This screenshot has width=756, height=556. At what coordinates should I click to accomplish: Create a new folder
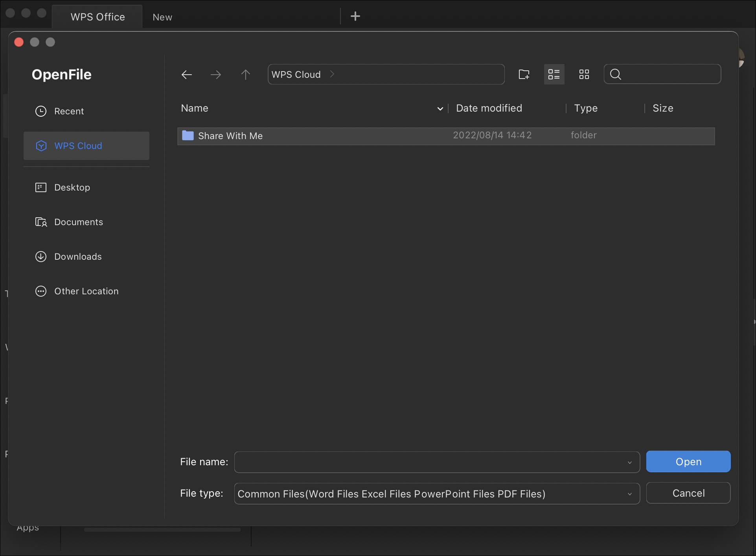[x=524, y=74]
